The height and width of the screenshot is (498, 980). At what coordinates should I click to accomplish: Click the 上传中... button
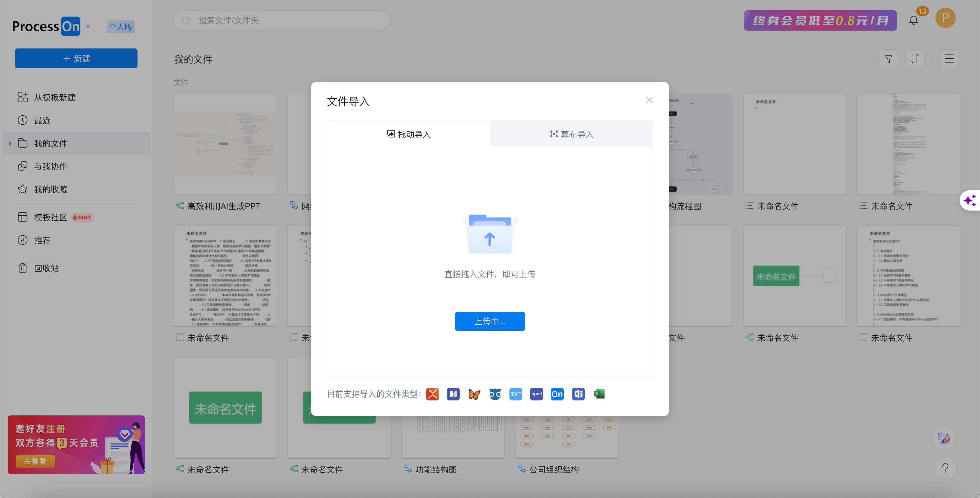click(x=490, y=321)
